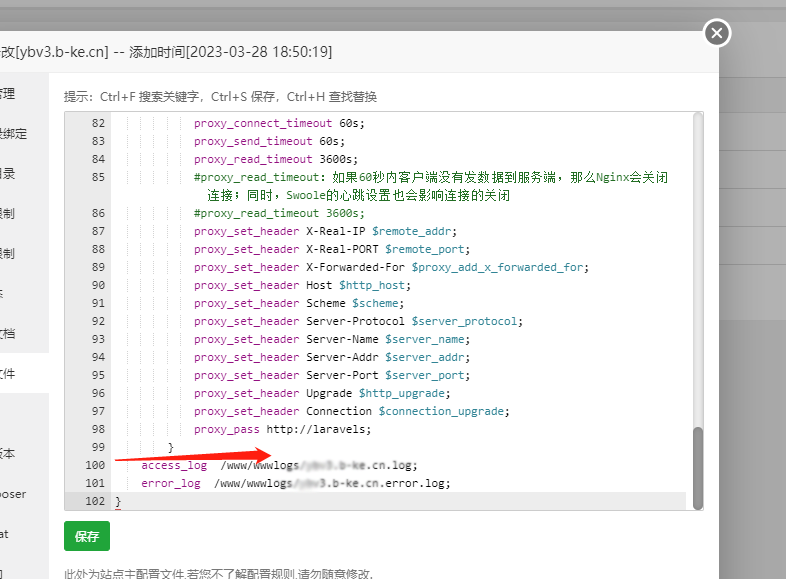Click proxy_send_timeout 60s line
This screenshot has height=579, width=786.
(269, 141)
